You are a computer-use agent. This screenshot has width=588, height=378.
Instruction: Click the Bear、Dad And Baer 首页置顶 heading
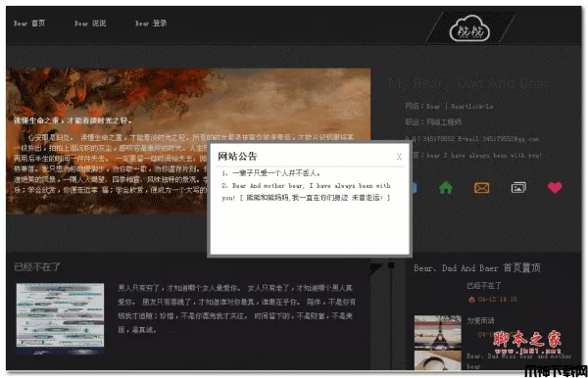point(477,268)
